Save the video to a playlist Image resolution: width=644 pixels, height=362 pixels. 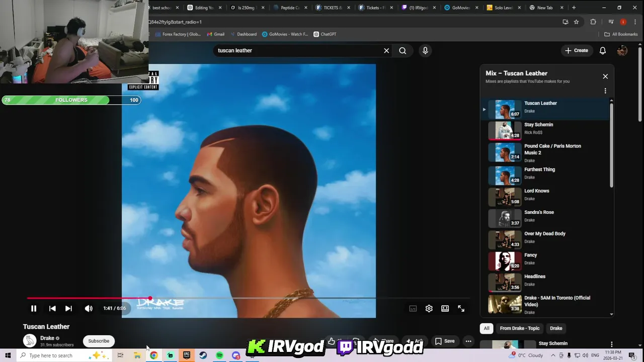tap(445, 341)
